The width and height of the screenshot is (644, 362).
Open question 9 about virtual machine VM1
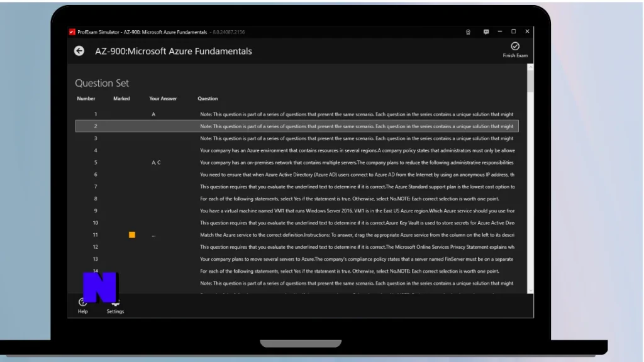(297, 211)
